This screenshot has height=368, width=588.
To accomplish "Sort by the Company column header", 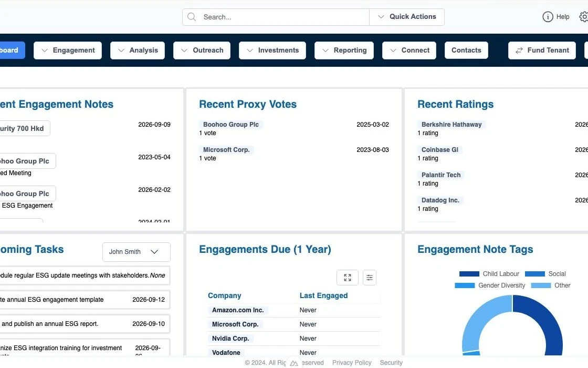I will pos(224,296).
